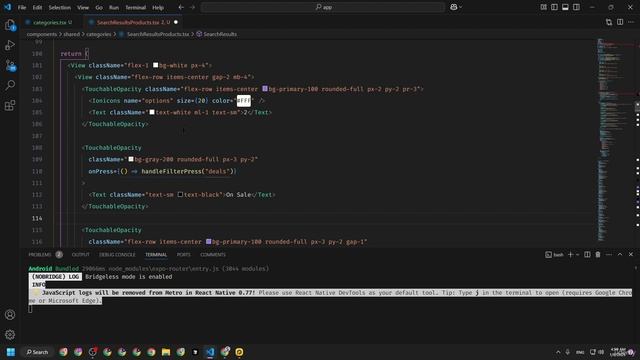Split the editor to the right
This screenshot has height=360, width=640.
click(620, 22)
